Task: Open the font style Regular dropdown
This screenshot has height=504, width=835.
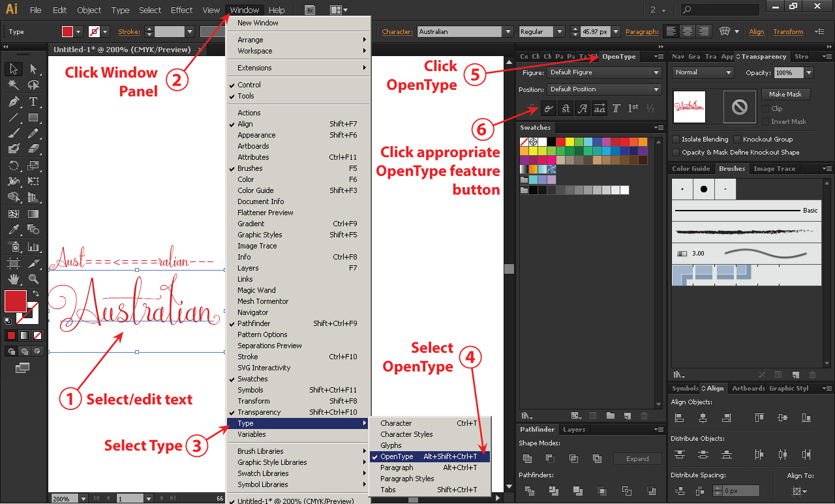Action: [x=560, y=31]
